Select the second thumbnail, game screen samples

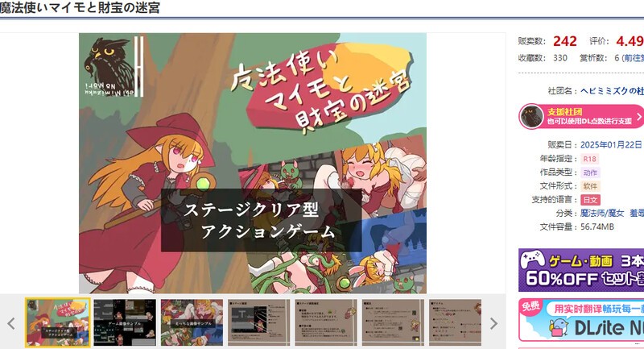pyautogui.click(x=124, y=322)
